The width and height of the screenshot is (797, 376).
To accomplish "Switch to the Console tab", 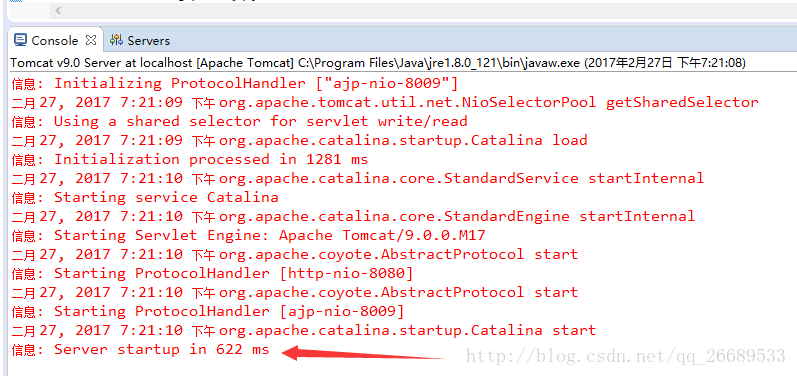I will pyautogui.click(x=54, y=40).
